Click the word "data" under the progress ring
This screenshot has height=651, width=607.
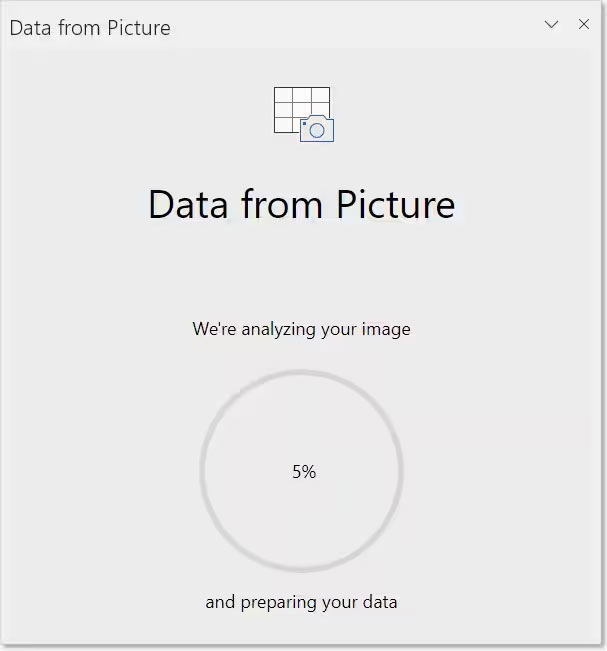379,602
